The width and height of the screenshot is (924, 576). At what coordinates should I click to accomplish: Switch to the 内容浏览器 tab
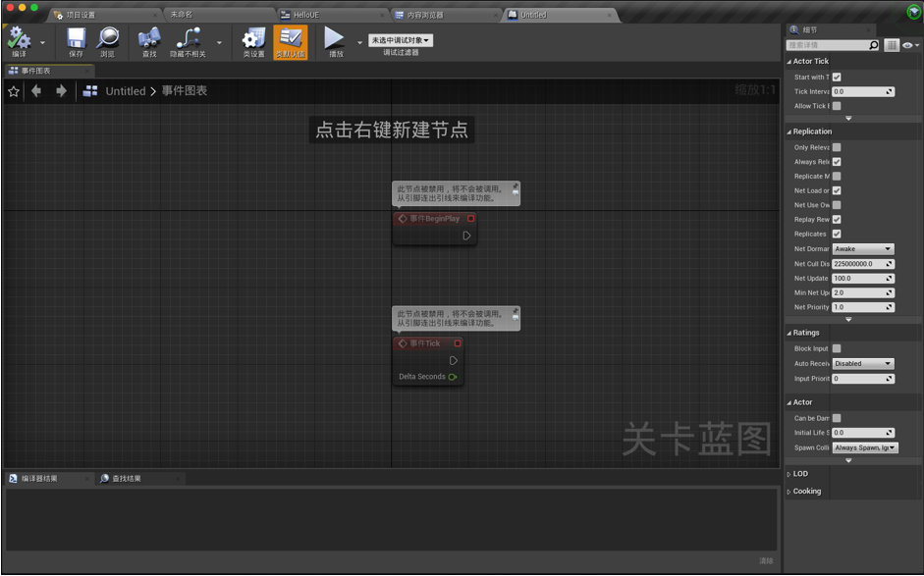point(426,15)
